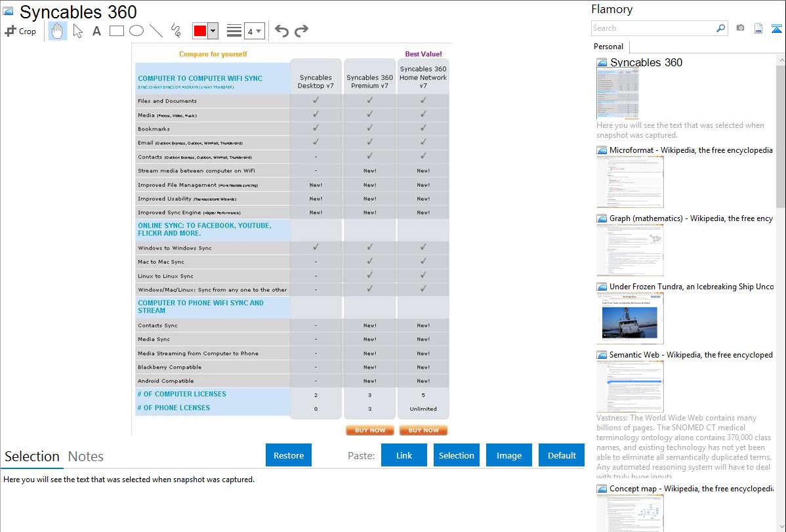Viewport: 786px width, 532px height.
Task: Select the text annotation tool
Action: [96, 31]
